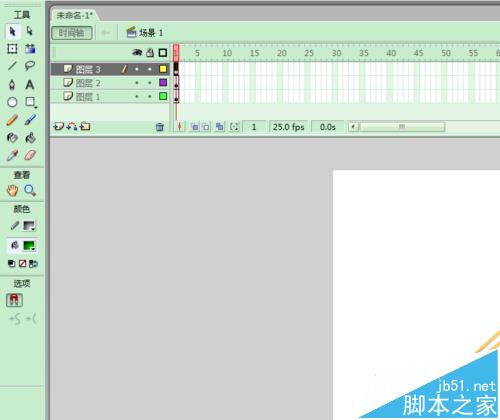Select the Brush tool
The height and width of the screenshot is (420, 500).
[x=30, y=120]
